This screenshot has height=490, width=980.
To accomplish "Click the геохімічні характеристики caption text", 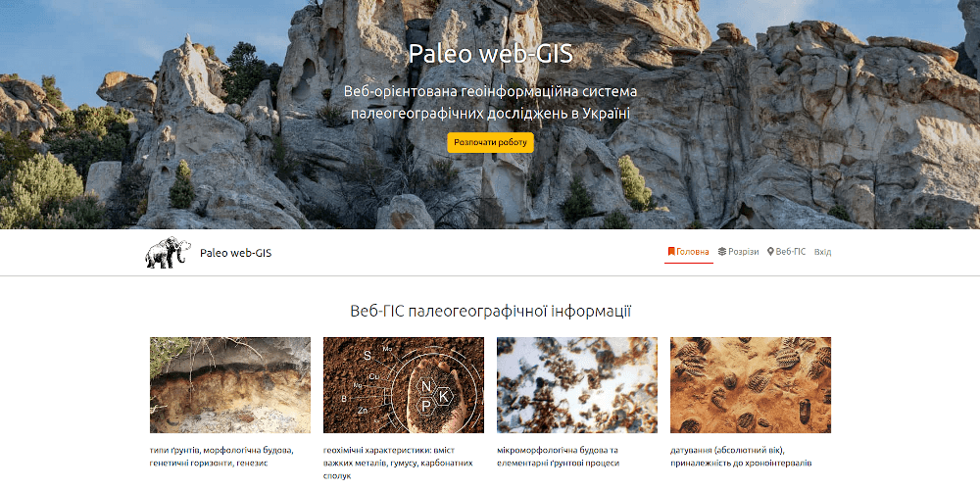I will (x=398, y=464).
